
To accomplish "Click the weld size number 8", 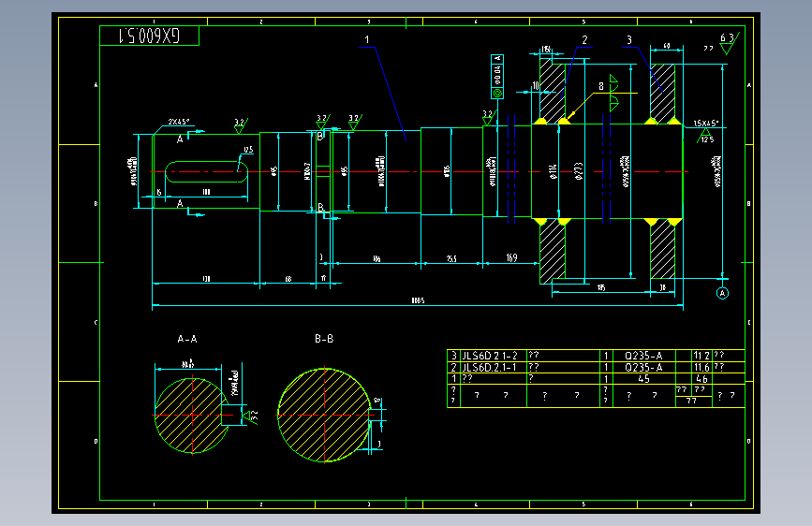I will (601, 86).
